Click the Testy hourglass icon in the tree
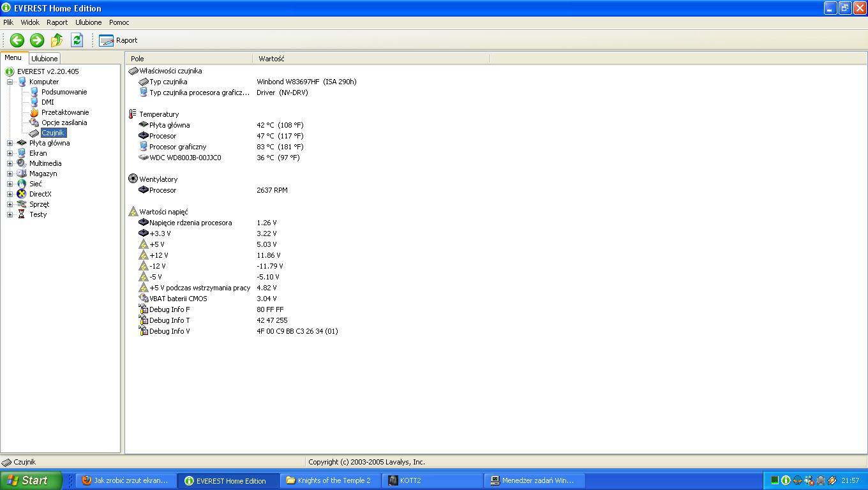 (22, 214)
